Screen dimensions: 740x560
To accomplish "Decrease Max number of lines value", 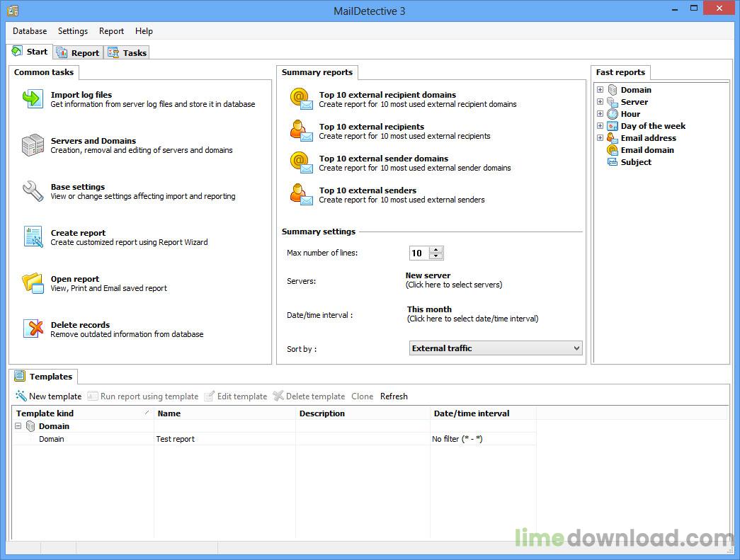I will coord(436,256).
